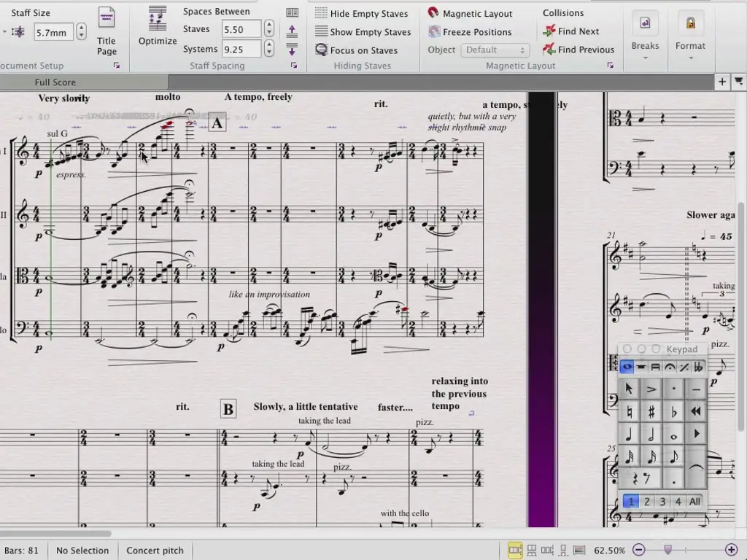Click the right-pointing triangle key on the Keypad
This screenshot has width=747, height=560.
[x=696, y=434]
